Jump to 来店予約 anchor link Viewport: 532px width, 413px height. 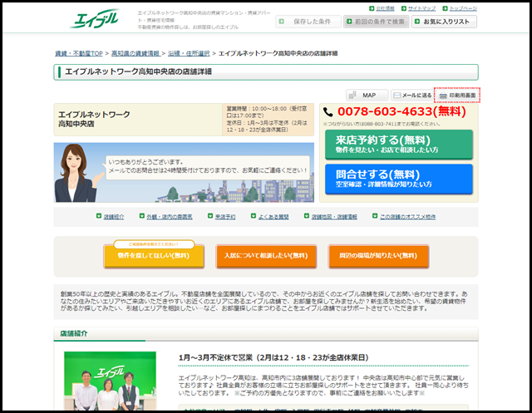pyautogui.click(x=225, y=217)
